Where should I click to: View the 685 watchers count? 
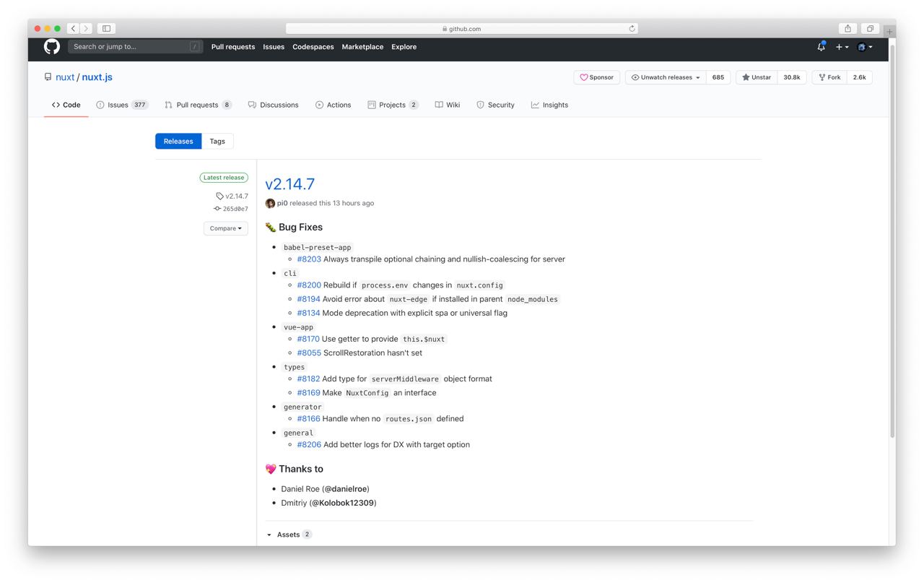click(x=718, y=77)
